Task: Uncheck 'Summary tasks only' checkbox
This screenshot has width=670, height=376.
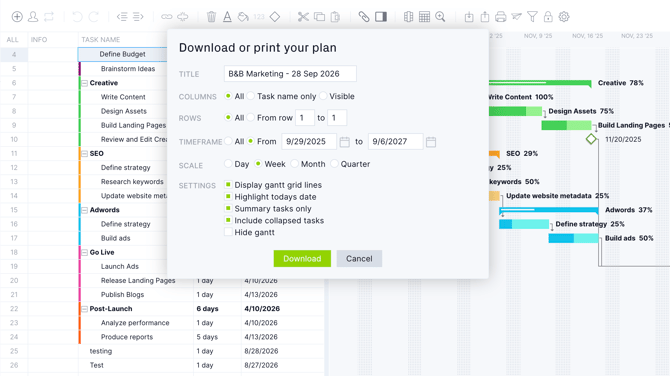Action: pyautogui.click(x=228, y=209)
